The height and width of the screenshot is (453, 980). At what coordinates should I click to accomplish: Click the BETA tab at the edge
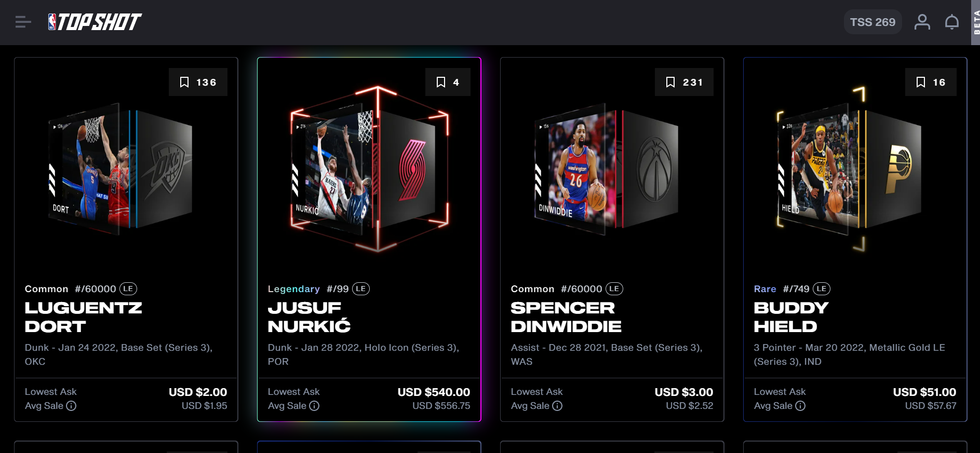tap(975, 22)
